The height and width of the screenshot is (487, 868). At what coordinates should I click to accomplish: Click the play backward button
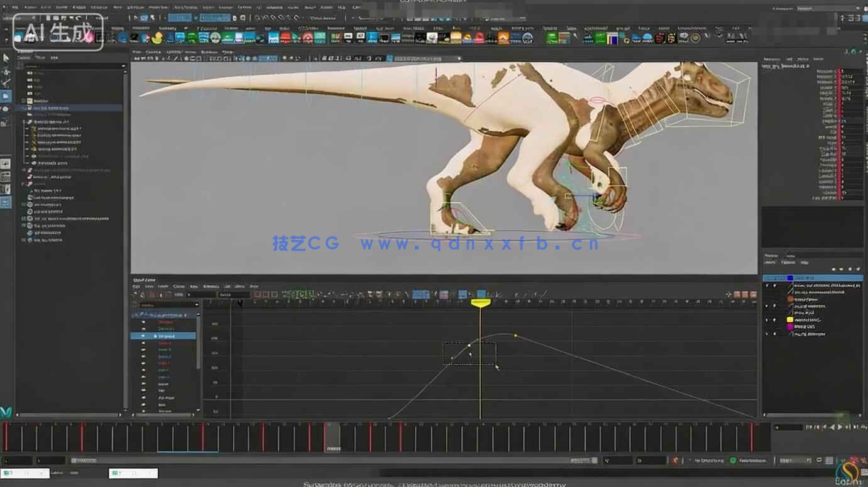833,427
